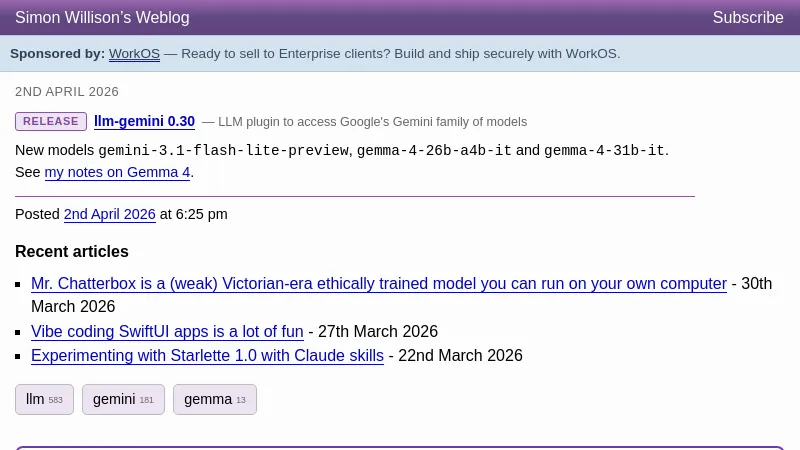Click the Subscribe link in the header
Image resolution: width=800 pixels, height=450 pixels.
[x=747, y=18]
